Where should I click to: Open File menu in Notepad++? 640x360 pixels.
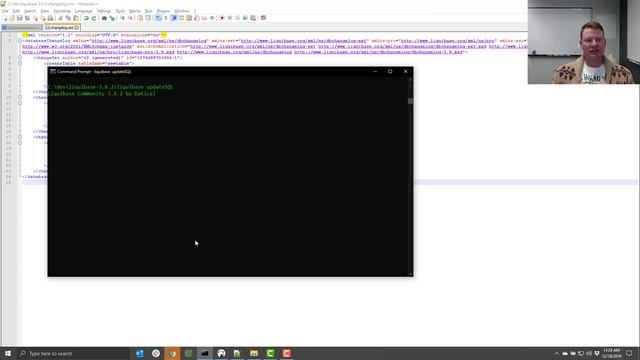click(x=5, y=11)
